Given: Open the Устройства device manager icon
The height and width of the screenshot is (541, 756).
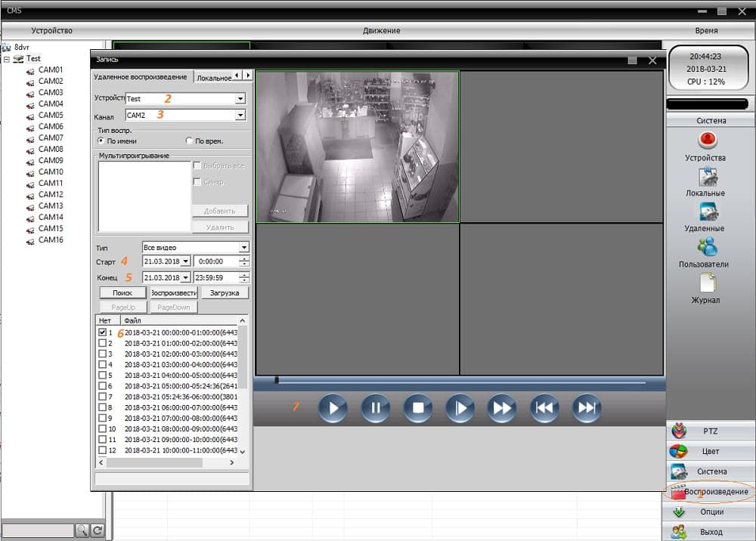Looking at the screenshot, I should pyautogui.click(x=708, y=141).
